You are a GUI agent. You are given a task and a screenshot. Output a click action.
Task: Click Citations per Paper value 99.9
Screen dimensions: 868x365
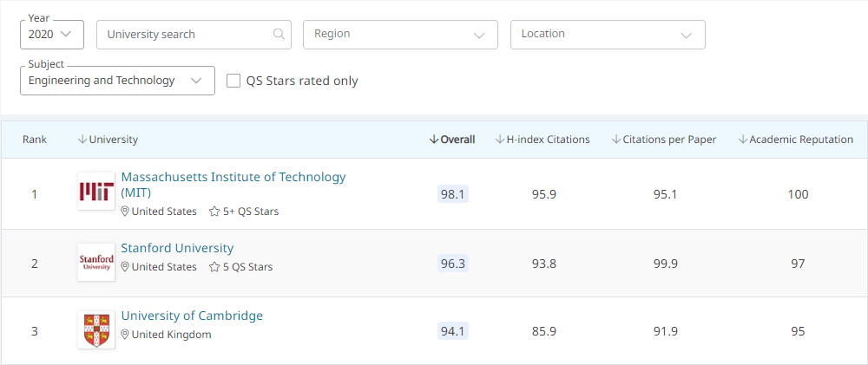pos(666,264)
